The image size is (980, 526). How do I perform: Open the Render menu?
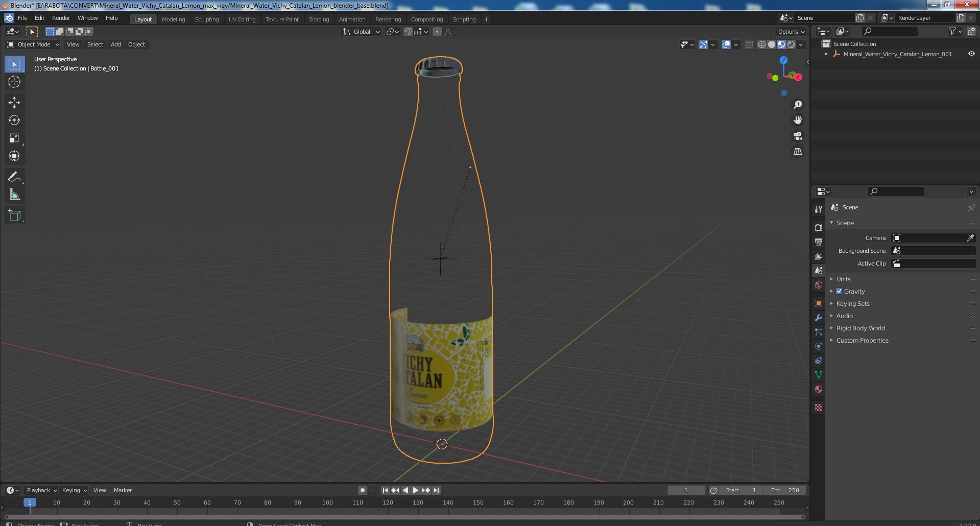(61, 18)
